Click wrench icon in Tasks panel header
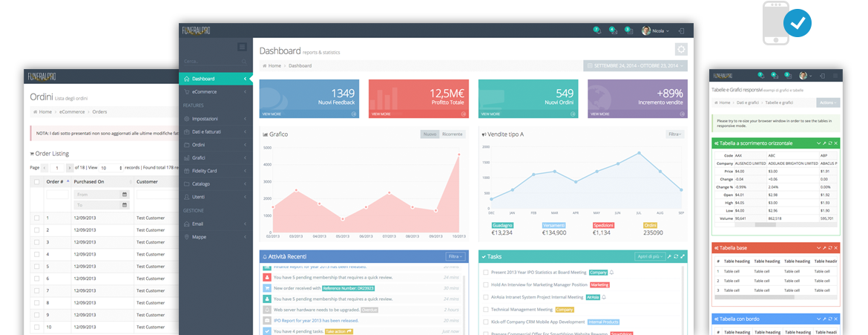Viewport: 868px width, 335px height. [669, 257]
